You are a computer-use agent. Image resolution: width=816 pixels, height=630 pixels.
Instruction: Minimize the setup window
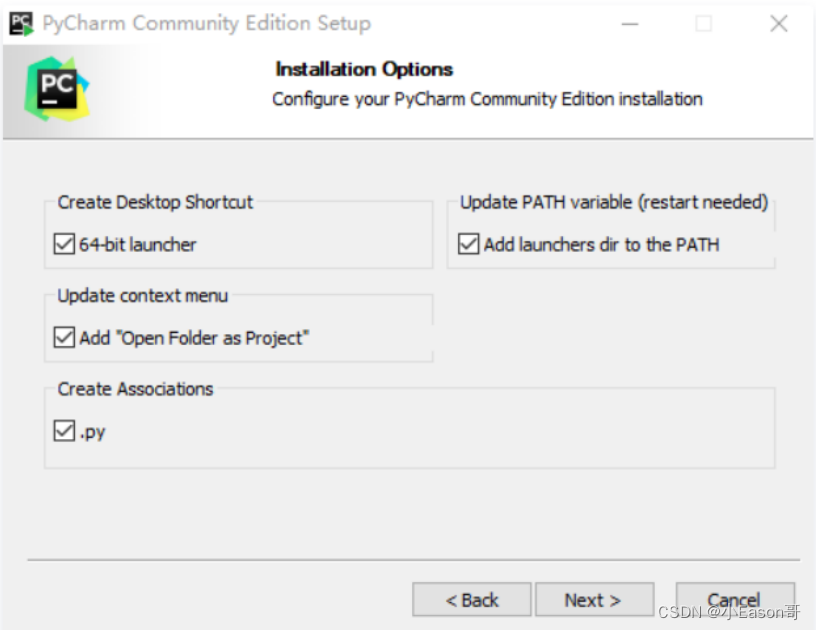[630, 24]
